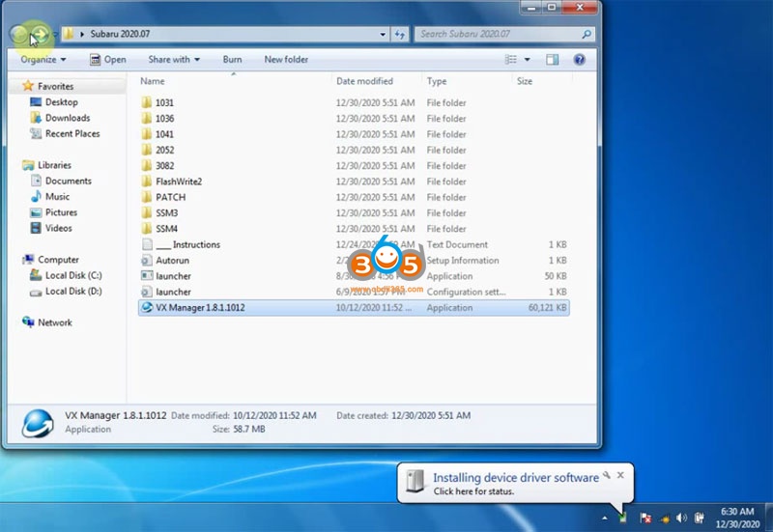Open Documents library
This screenshot has width=773, height=532.
click(x=61, y=181)
